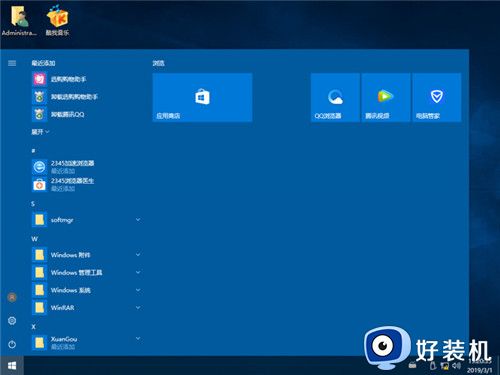Launch the Kuwo Music (酷我音乐) desktop shortcut

pos(57,21)
